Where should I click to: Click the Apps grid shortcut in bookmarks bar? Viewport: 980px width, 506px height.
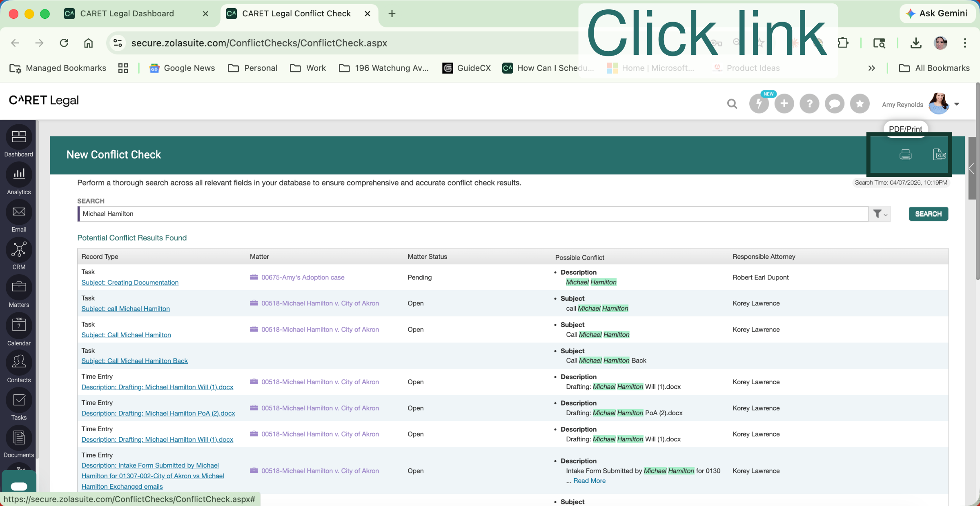click(123, 68)
